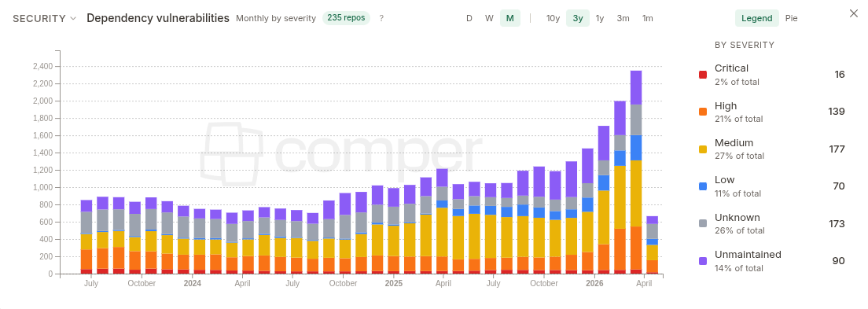Click the Critical count value 16
Viewport: 868px width, 309px height.
[840, 74]
